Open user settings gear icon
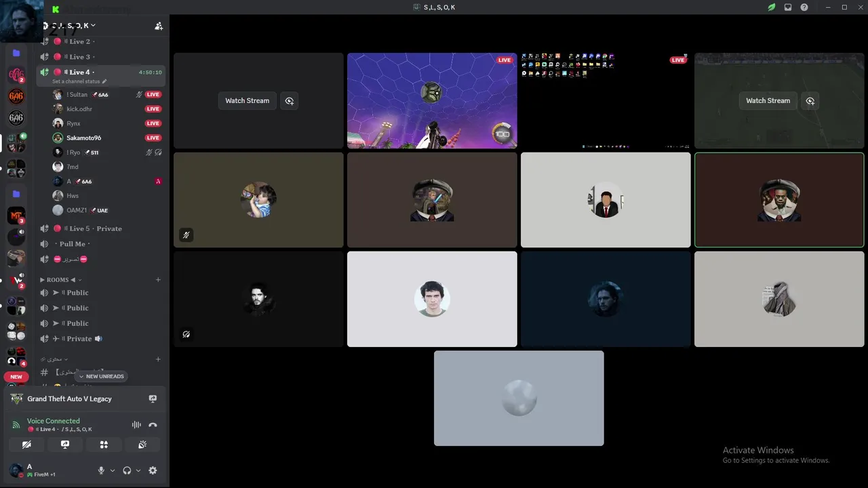Screen dimensions: 868x488 pyautogui.click(x=153, y=470)
